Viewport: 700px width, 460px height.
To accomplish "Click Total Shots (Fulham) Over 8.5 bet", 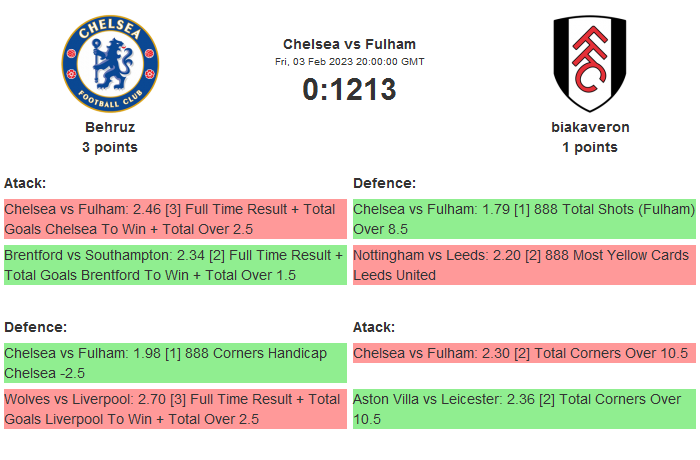I will coord(523,219).
